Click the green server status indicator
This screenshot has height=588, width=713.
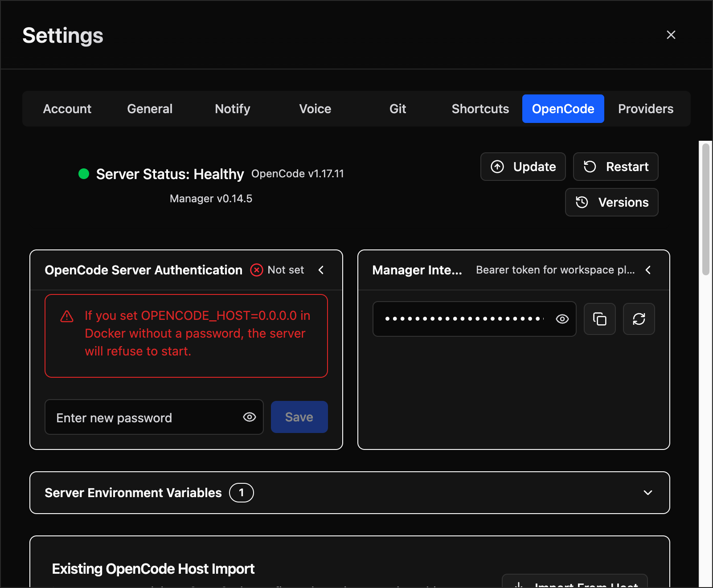tap(84, 174)
